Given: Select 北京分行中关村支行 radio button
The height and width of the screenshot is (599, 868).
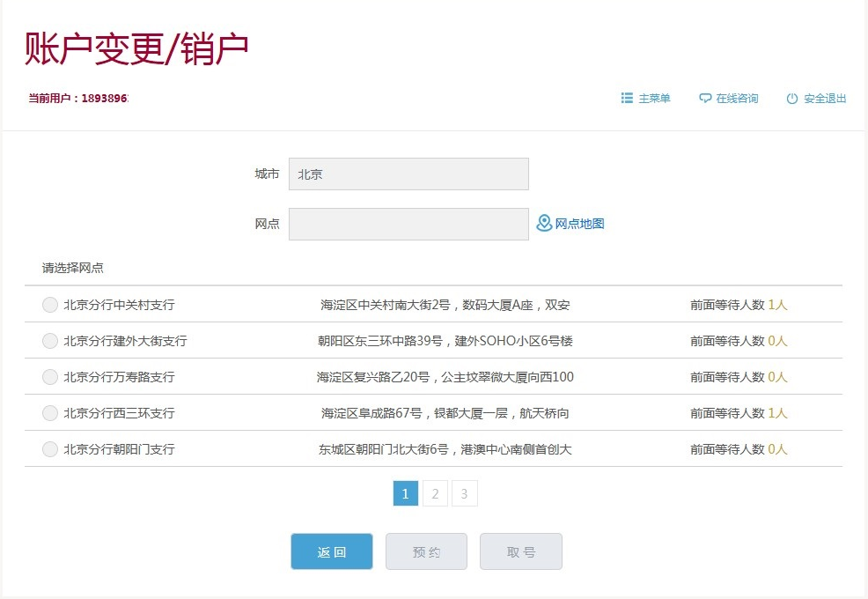Looking at the screenshot, I should pyautogui.click(x=50, y=305).
